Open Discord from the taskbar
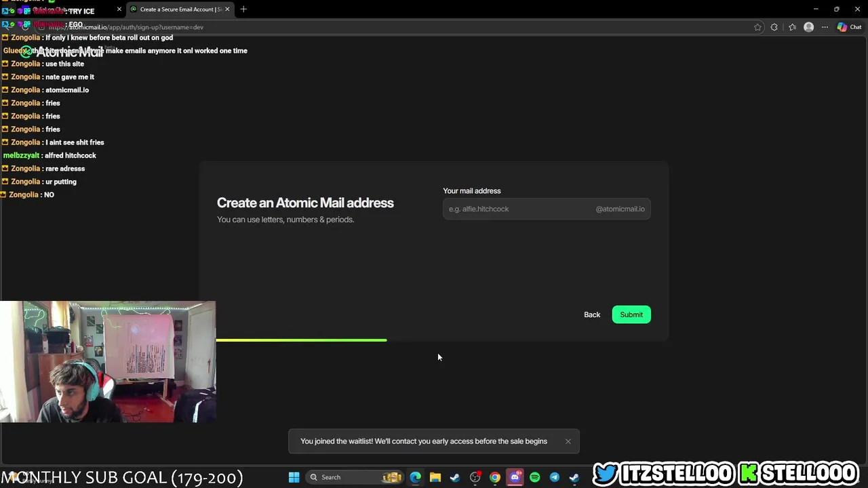The width and height of the screenshot is (868, 488). coord(515,477)
